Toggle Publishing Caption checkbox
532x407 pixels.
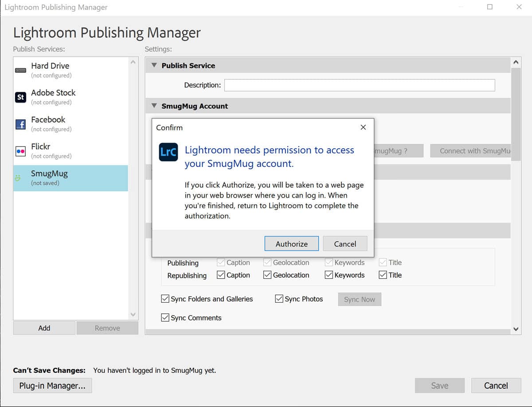[221, 262]
